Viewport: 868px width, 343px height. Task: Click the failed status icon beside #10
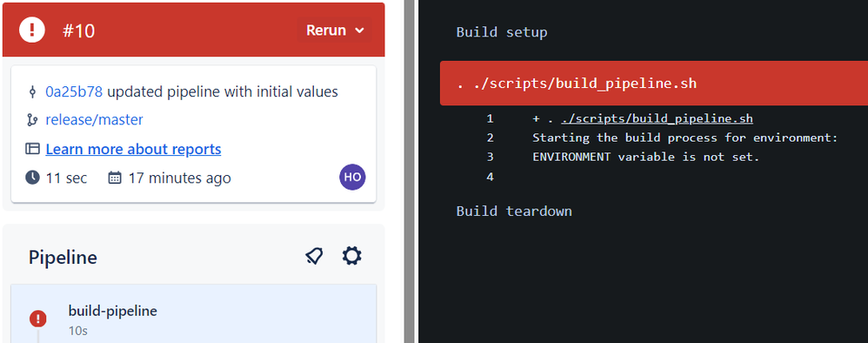(32, 30)
